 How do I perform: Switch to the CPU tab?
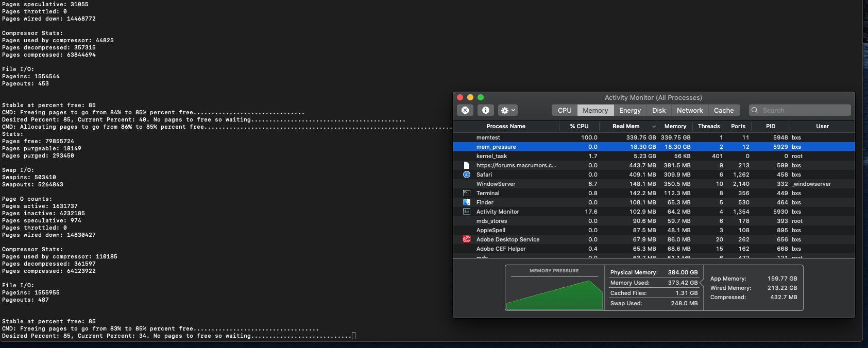565,110
